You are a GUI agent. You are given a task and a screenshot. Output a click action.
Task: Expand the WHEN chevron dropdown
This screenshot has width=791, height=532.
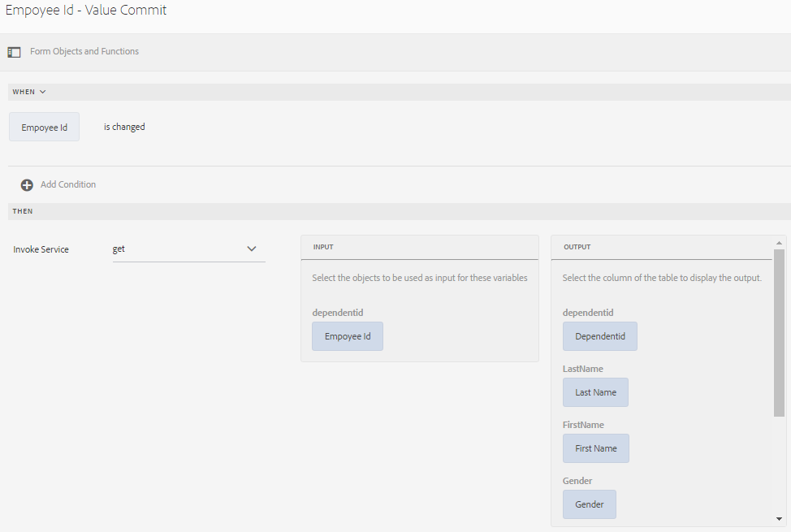point(42,92)
